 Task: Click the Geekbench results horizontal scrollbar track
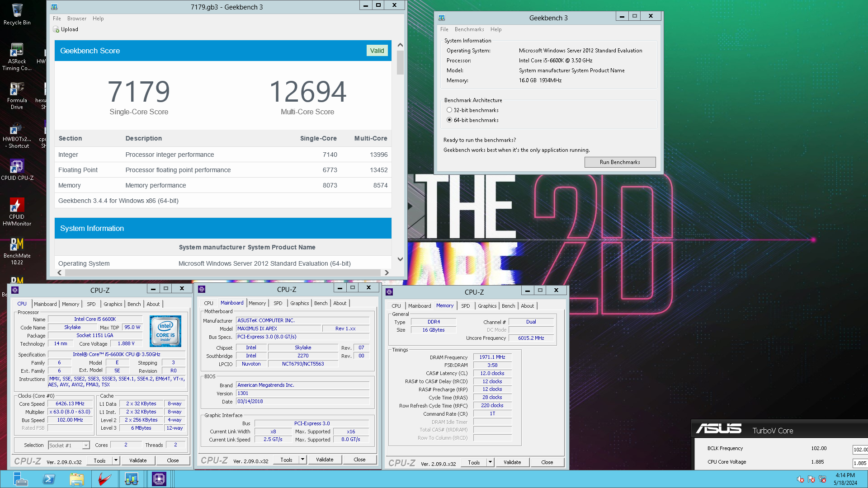click(x=223, y=273)
